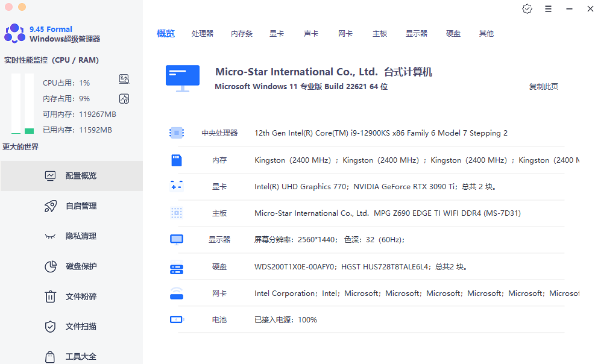
Task: Click the 文件粉碎 trash icon
Action: pos(51,297)
